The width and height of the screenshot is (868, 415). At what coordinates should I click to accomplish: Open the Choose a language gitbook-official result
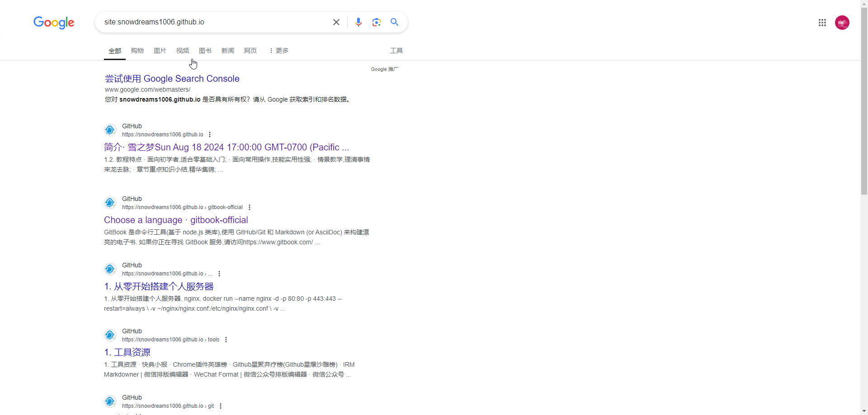(176, 220)
